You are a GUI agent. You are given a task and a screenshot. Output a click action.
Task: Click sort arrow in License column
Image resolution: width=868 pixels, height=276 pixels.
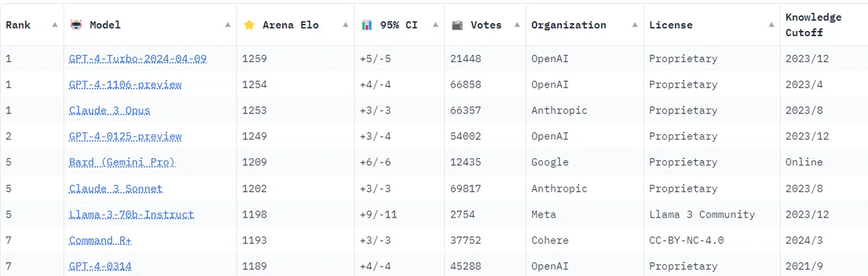[771, 25]
